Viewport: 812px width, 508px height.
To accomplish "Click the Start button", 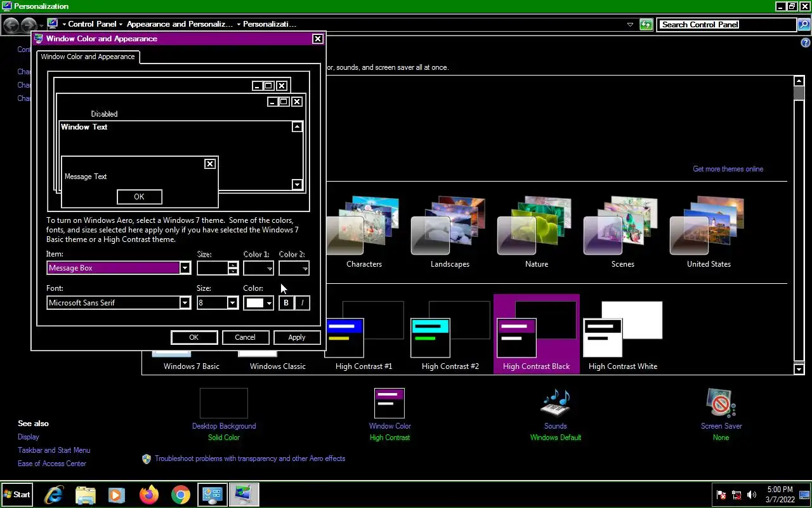I will pos(17,495).
